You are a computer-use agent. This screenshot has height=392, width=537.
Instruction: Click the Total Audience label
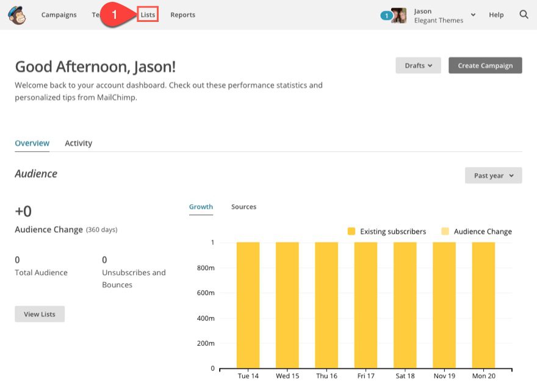[41, 273]
